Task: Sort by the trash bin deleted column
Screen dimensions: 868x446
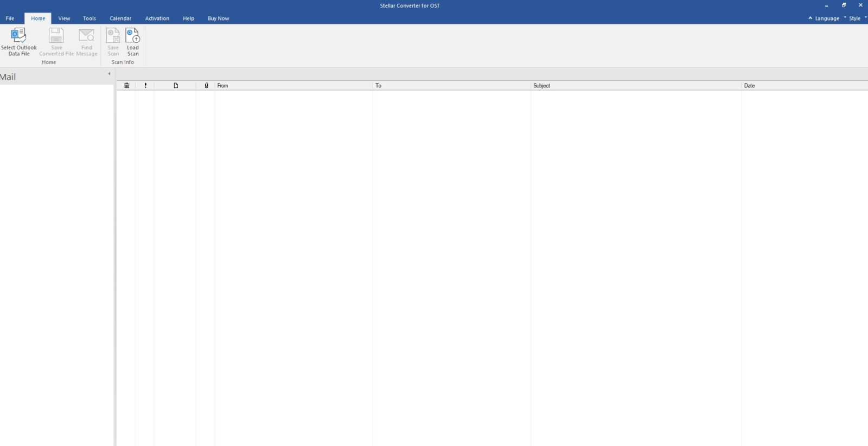Action: pyautogui.click(x=127, y=86)
